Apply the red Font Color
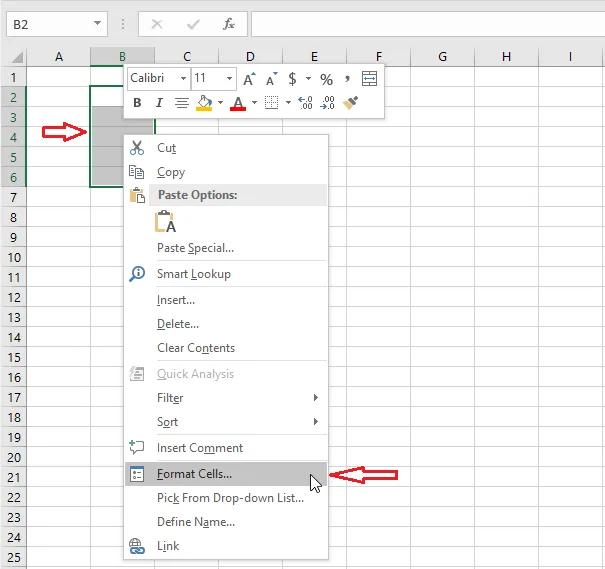This screenshot has height=569, width=605. point(238,103)
